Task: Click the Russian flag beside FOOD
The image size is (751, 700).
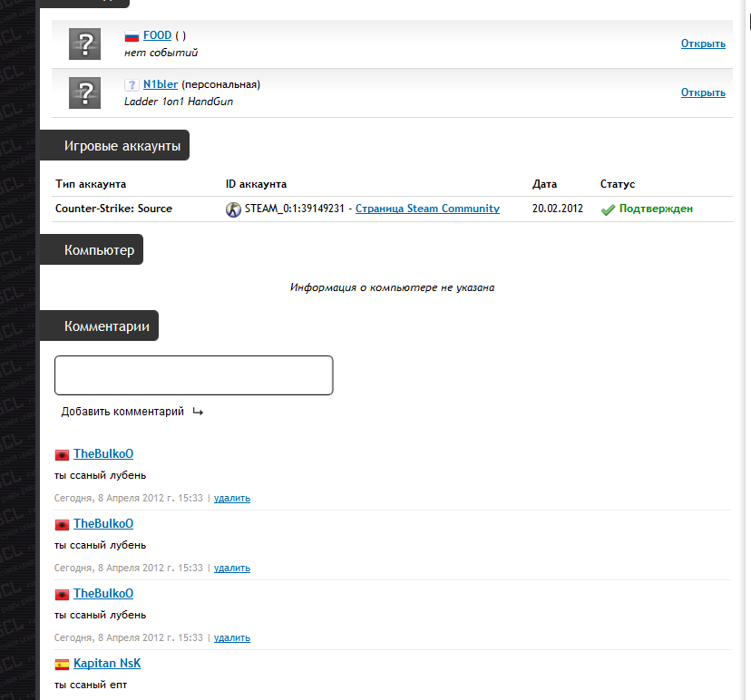Action: pyautogui.click(x=132, y=36)
